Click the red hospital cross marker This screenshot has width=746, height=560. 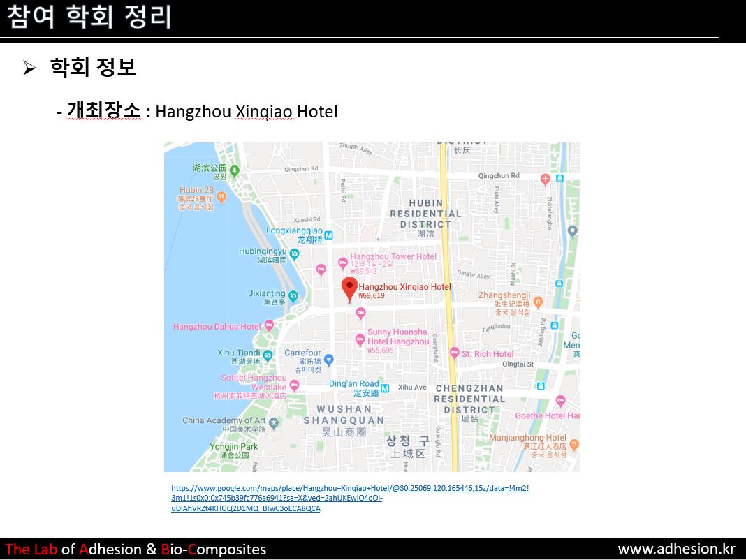546,179
